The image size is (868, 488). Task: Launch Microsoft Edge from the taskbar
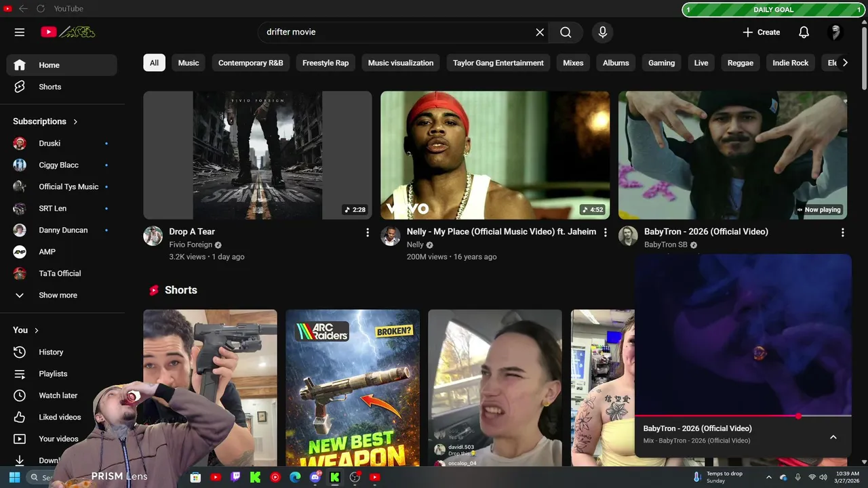tap(295, 477)
